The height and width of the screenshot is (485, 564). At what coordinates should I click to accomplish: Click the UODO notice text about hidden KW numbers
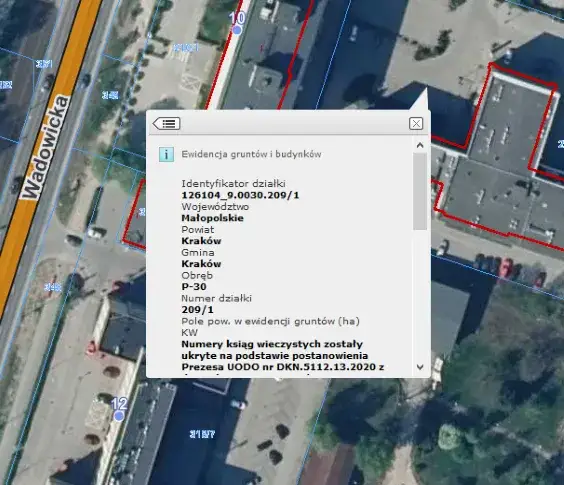[282, 355]
